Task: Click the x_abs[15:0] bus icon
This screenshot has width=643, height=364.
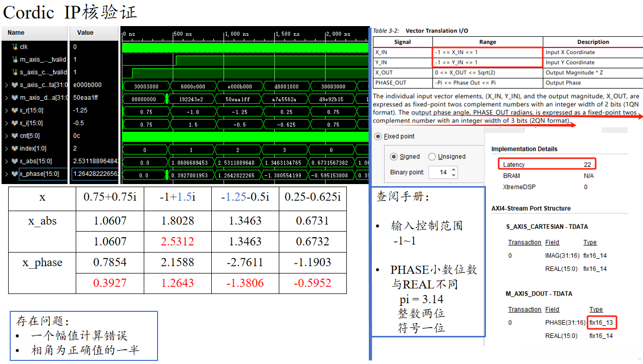Action: [14, 161]
